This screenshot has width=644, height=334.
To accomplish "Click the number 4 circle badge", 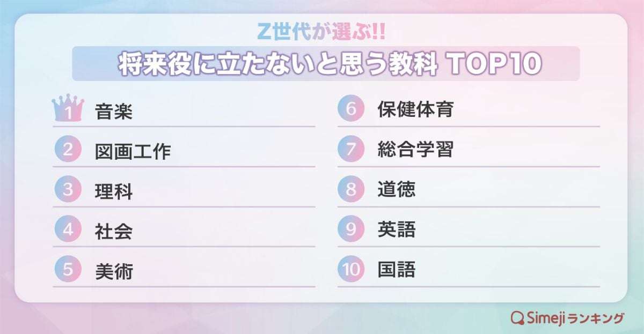I will click(x=68, y=229).
